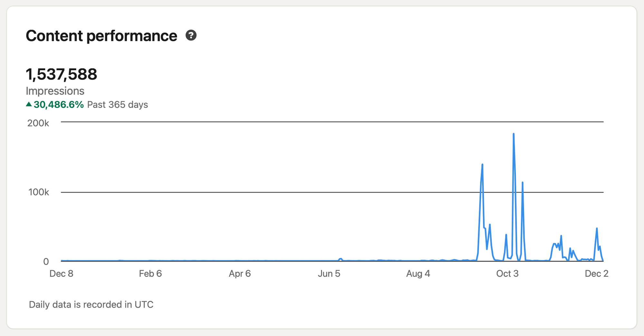Click the last peak near Dec 2

pos(597,229)
